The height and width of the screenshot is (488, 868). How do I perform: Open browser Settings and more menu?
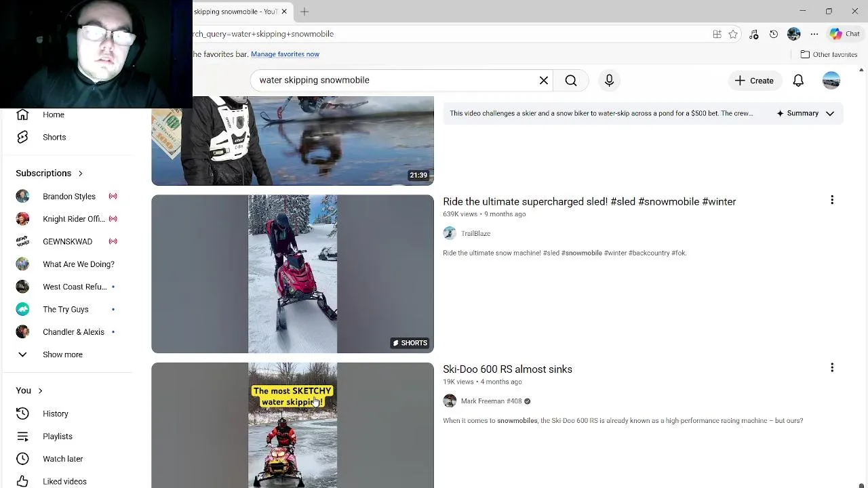point(814,34)
